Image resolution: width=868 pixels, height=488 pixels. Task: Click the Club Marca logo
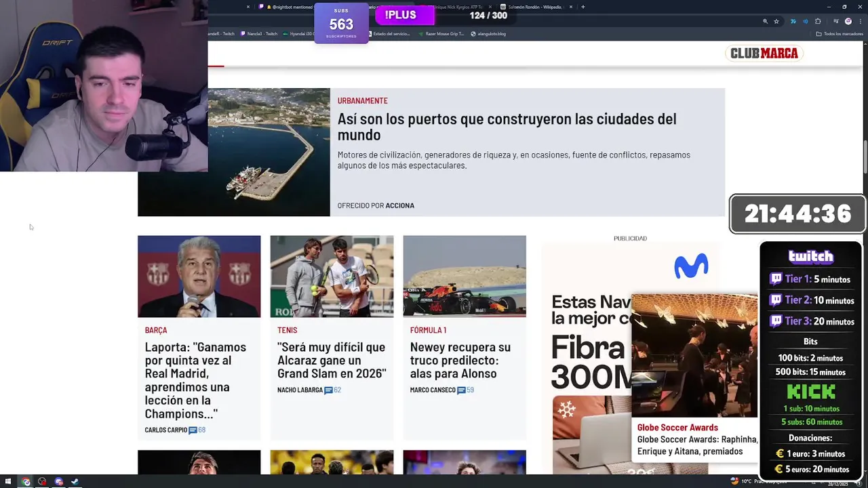tap(764, 54)
